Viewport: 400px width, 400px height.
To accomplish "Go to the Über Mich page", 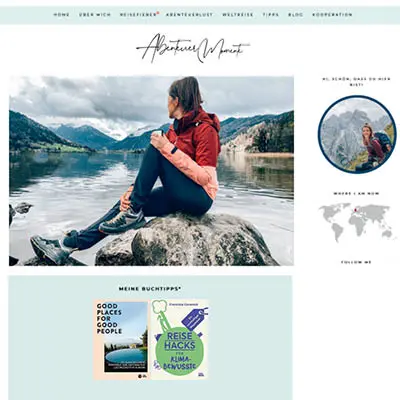I will tap(95, 15).
